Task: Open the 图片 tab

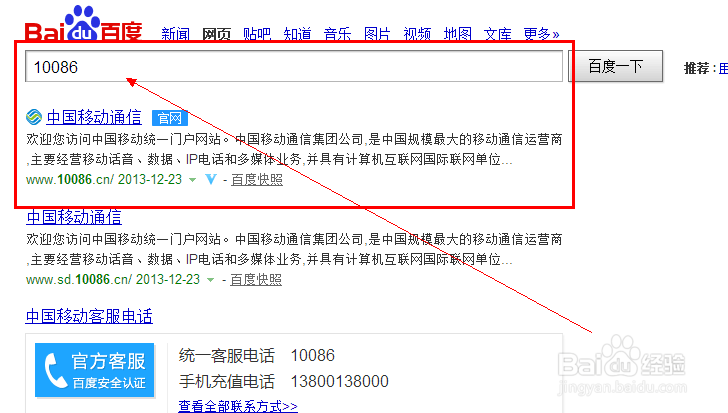Action: click(x=377, y=34)
